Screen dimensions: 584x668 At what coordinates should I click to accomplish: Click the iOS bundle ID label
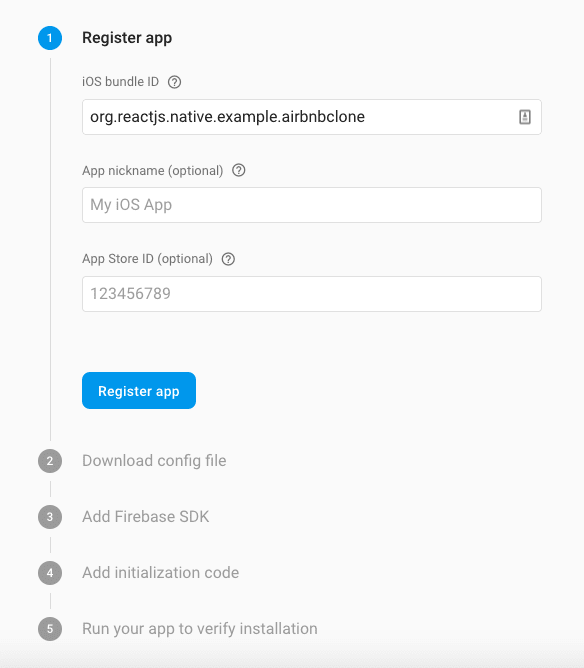point(121,81)
